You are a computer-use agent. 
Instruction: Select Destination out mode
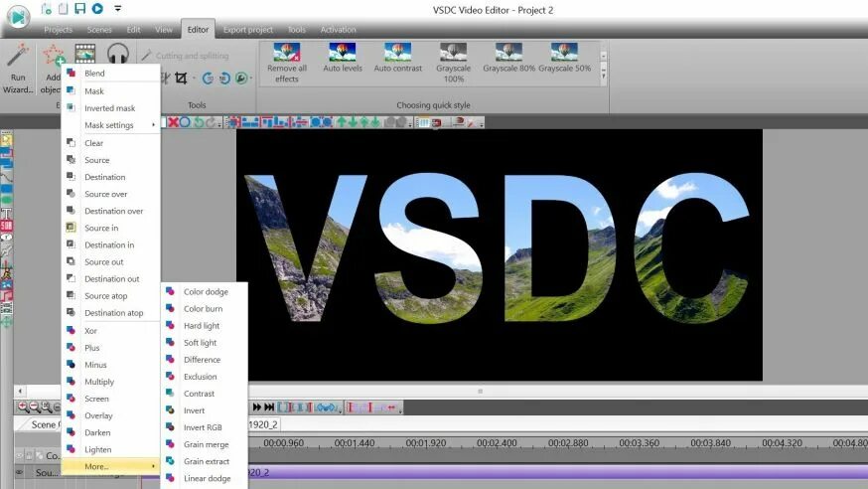(110, 278)
